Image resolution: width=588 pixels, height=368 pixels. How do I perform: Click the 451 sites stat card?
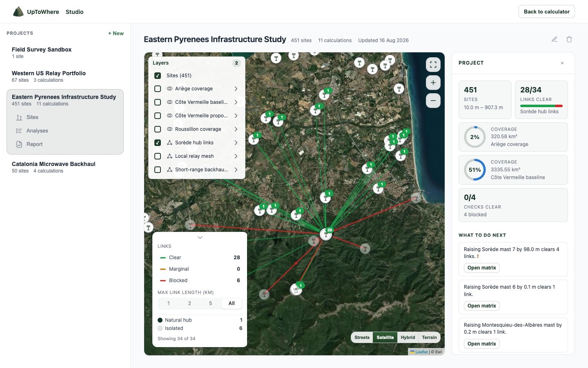tap(485, 100)
